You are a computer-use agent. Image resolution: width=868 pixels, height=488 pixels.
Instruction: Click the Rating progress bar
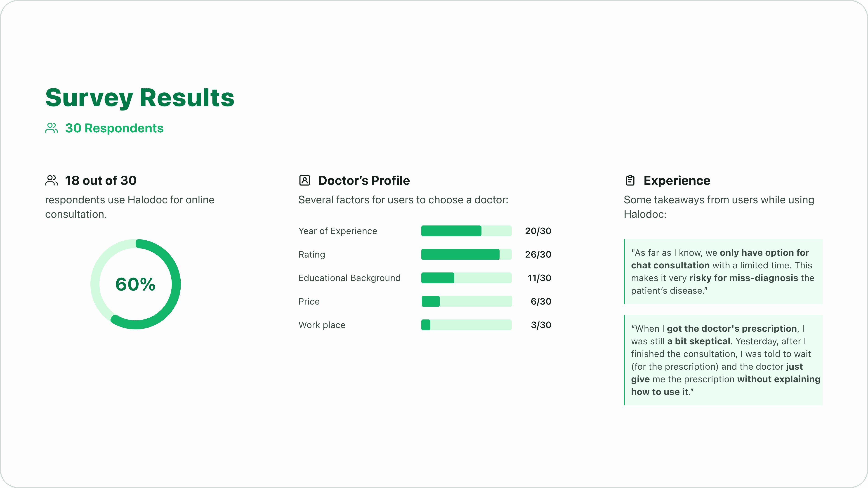coord(466,254)
